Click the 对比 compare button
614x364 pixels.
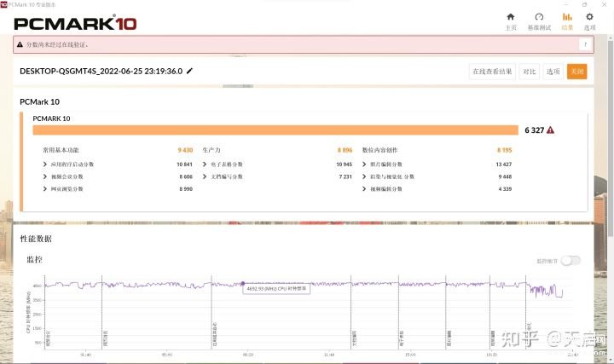pyautogui.click(x=529, y=72)
